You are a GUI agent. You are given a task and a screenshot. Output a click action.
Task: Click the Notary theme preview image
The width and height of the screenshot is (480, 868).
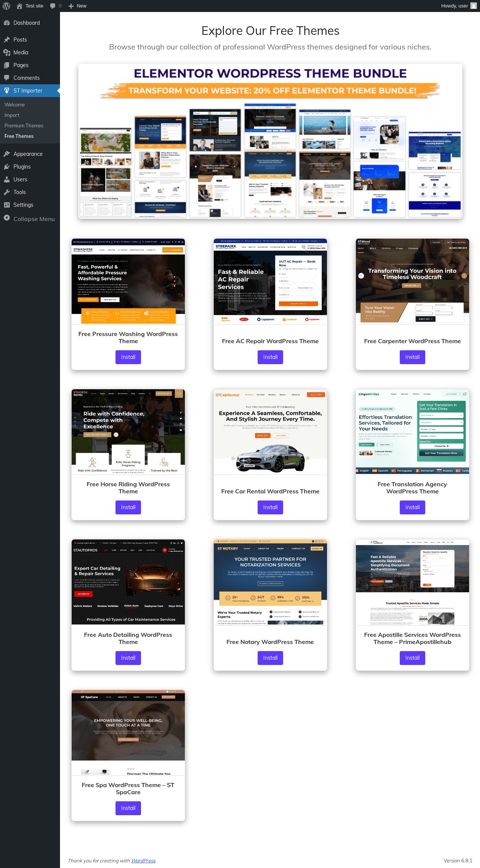pos(270,583)
